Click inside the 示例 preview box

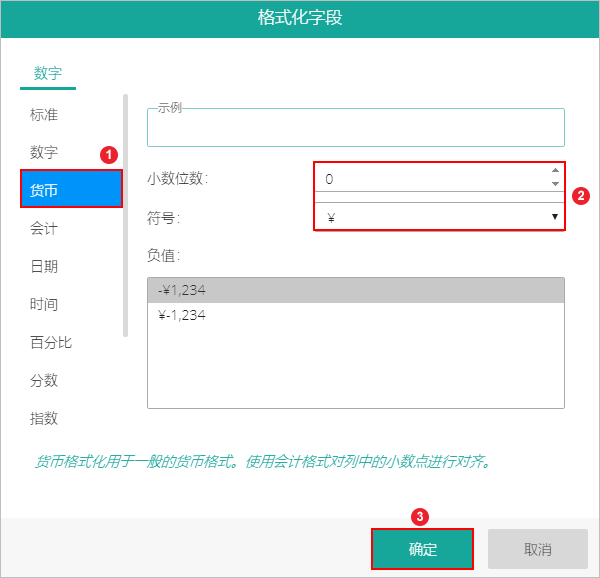point(355,130)
